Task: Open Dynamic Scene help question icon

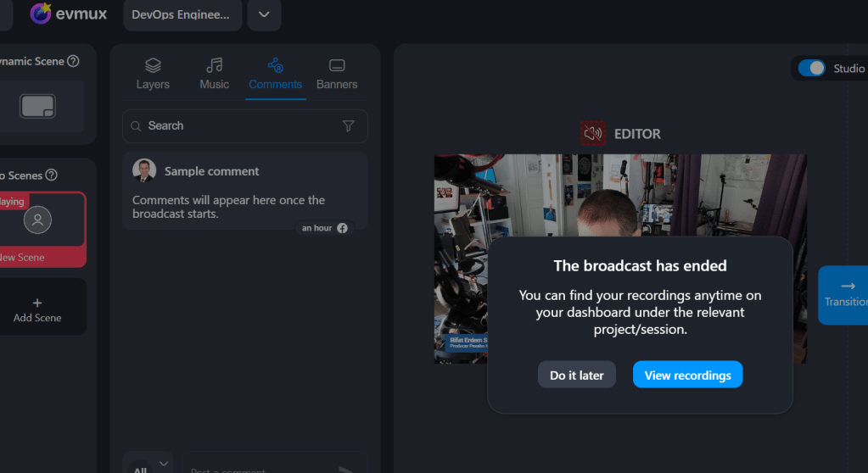Action: (73, 61)
